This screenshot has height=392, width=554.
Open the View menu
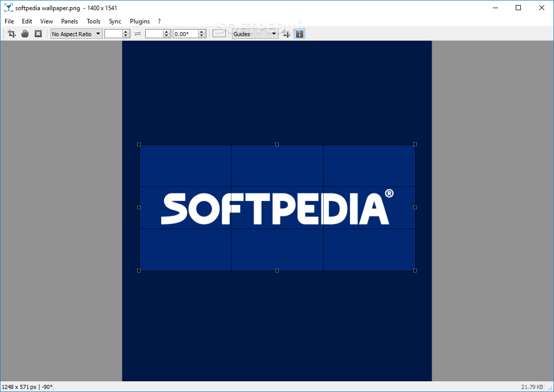46,21
